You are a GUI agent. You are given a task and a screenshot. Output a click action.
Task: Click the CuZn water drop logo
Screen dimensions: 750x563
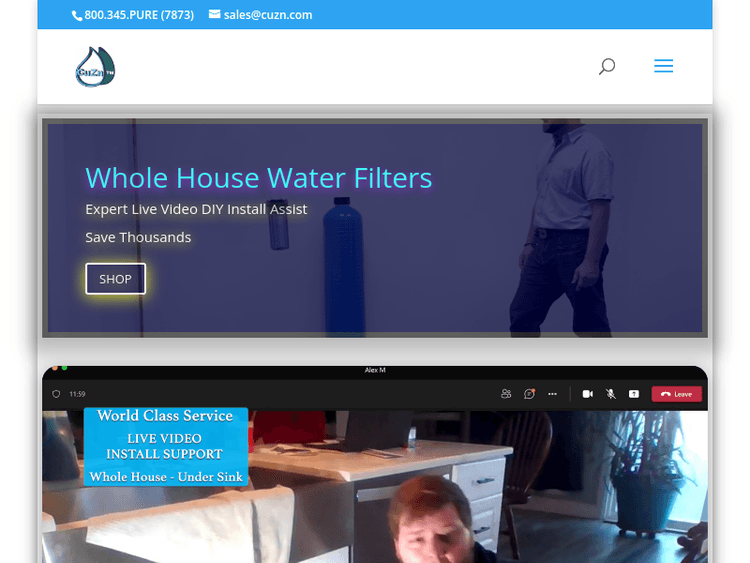click(x=95, y=67)
